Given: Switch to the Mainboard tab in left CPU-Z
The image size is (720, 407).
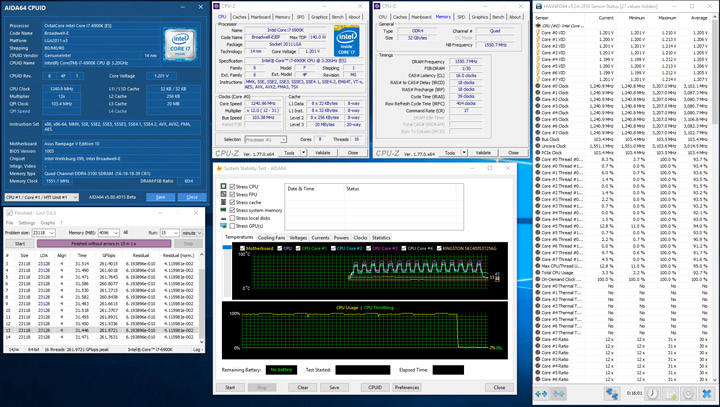Looking at the screenshot, I should point(260,17).
